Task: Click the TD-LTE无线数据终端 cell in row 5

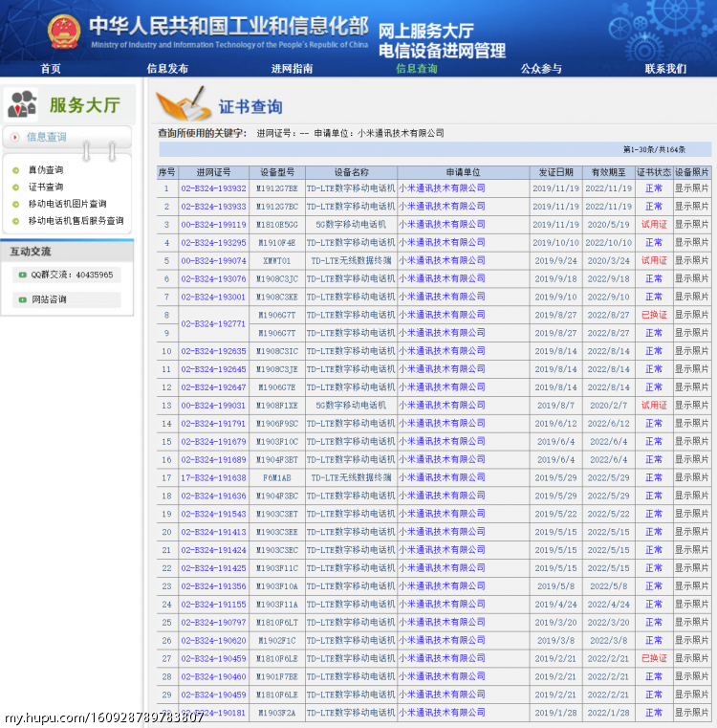Action: [351, 261]
